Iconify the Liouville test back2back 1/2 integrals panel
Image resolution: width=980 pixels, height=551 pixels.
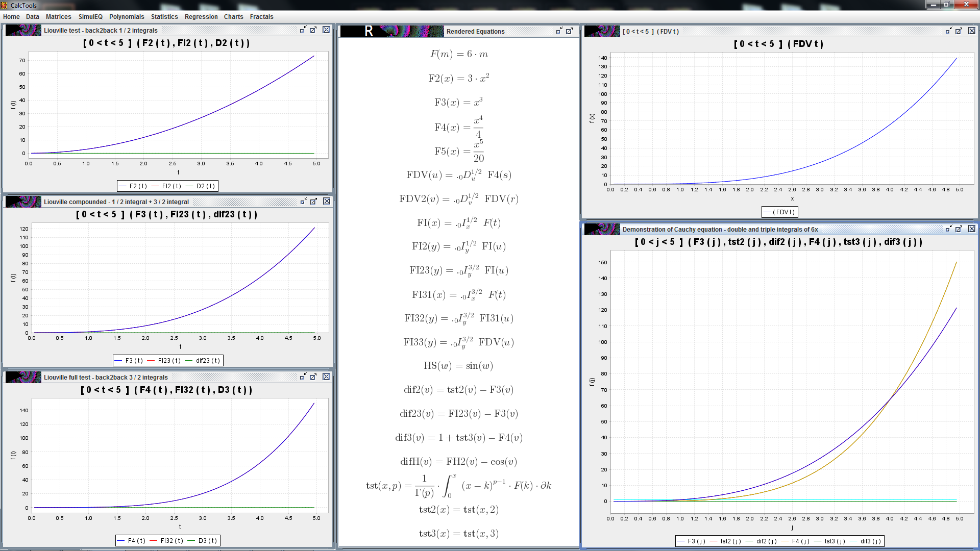point(303,30)
